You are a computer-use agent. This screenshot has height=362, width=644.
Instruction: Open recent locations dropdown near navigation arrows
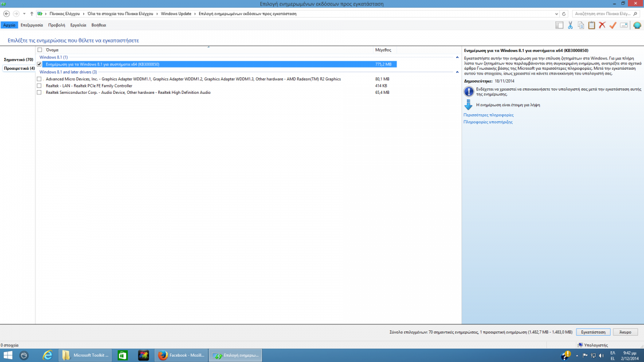(24, 13)
